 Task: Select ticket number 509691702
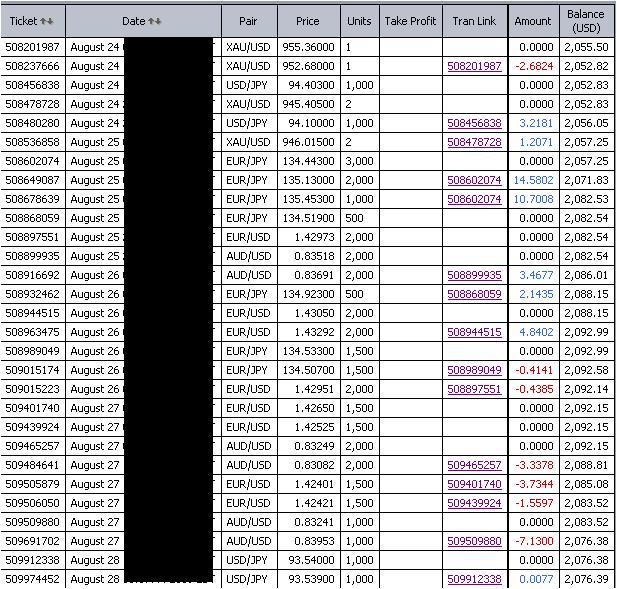coord(32,541)
